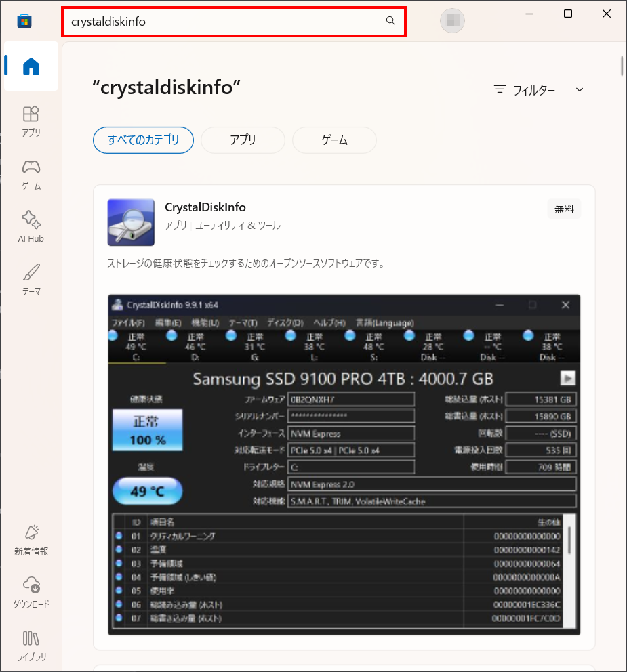
Task: Close the Microsoft Store window
Action: pyautogui.click(x=607, y=14)
